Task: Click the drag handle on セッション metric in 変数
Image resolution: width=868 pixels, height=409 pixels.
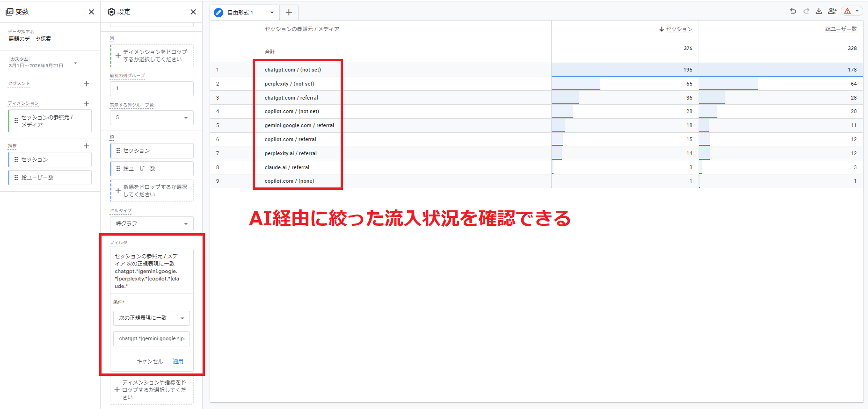Action: 16,159
